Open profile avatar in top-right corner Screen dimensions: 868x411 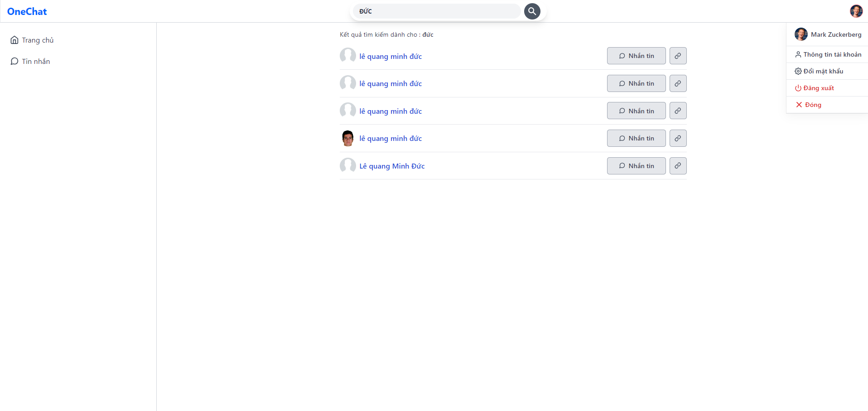pos(856,11)
